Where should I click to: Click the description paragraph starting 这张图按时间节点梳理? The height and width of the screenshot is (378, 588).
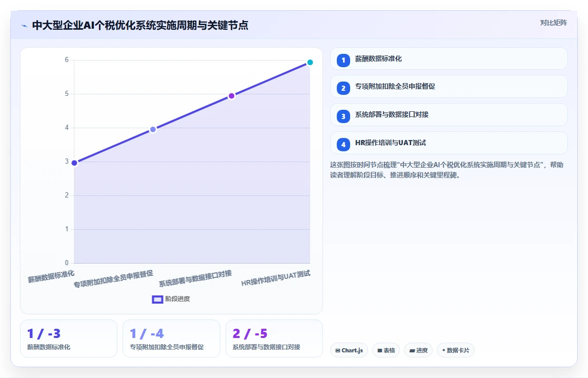[447, 170]
